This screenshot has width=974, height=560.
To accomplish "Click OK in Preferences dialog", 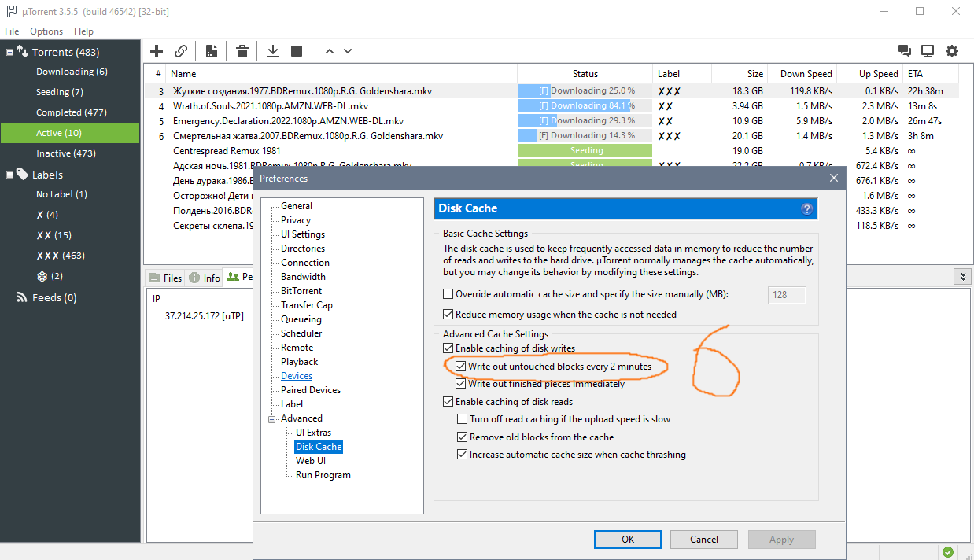I will 628,540.
